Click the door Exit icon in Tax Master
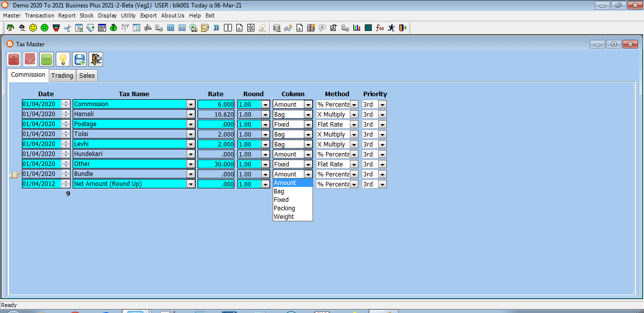 [96, 60]
